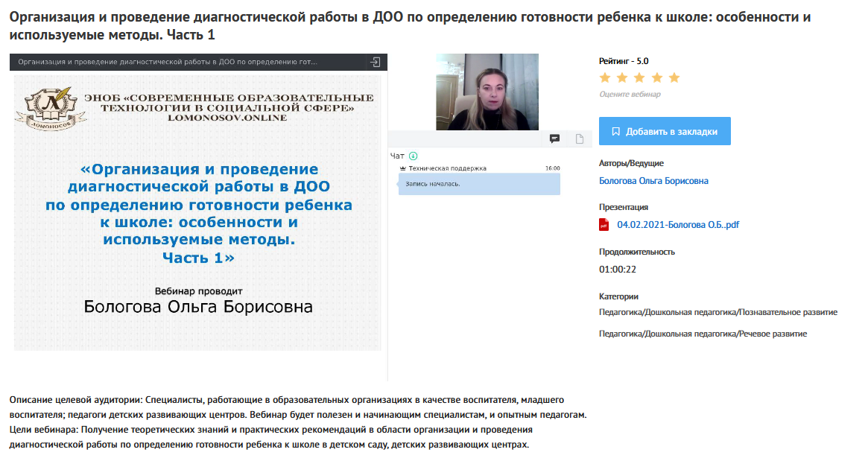The width and height of the screenshot is (868, 458).
Task: Select the Запись началась chat message
Action: point(479,184)
